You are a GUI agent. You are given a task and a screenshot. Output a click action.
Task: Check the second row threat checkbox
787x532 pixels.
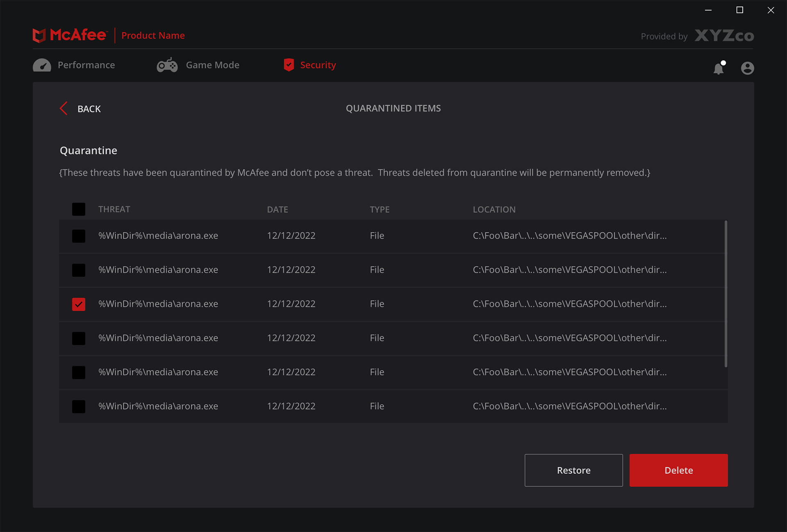[x=79, y=270]
